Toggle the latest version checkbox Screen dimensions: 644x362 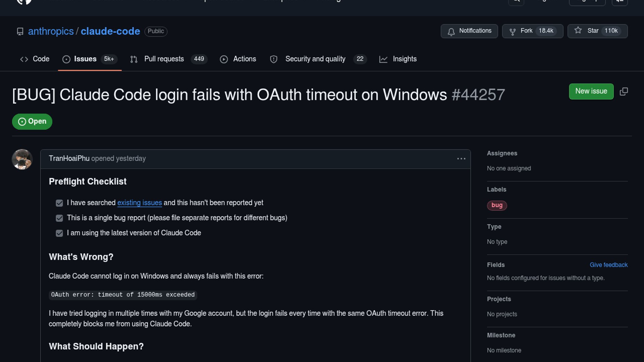click(x=59, y=233)
